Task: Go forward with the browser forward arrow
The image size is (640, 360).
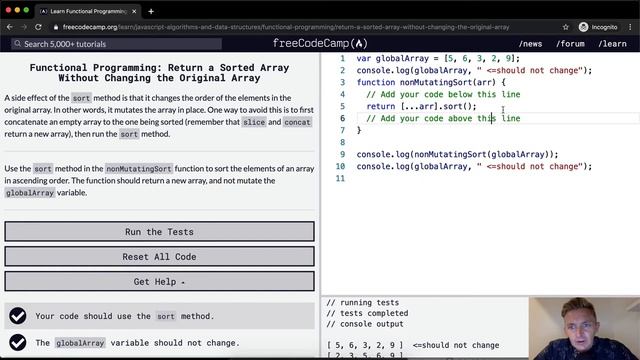Action: click(x=24, y=27)
